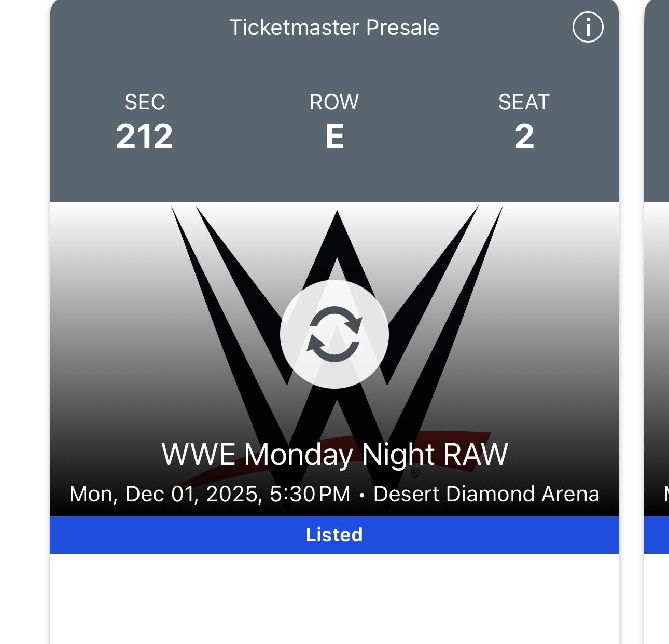Image resolution: width=669 pixels, height=644 pixels.
Task: Expand ticket details below the Listed bar
Action: [x=335, y=597]
